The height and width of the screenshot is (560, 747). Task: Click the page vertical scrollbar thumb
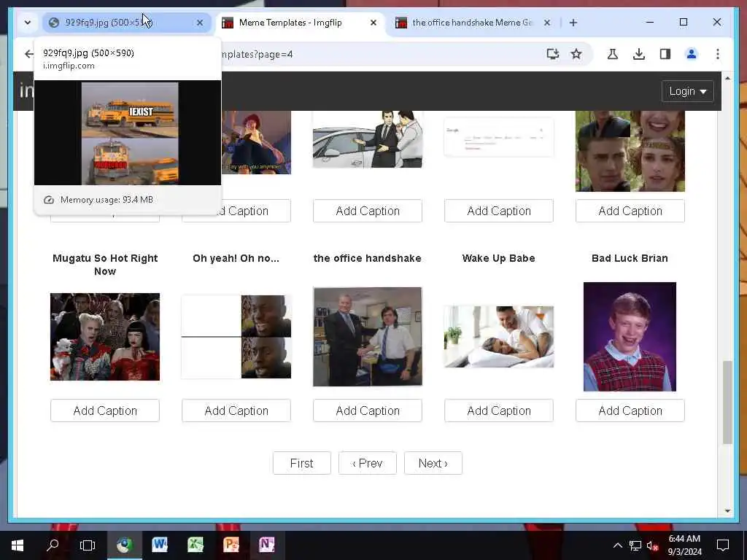[727, 402]
